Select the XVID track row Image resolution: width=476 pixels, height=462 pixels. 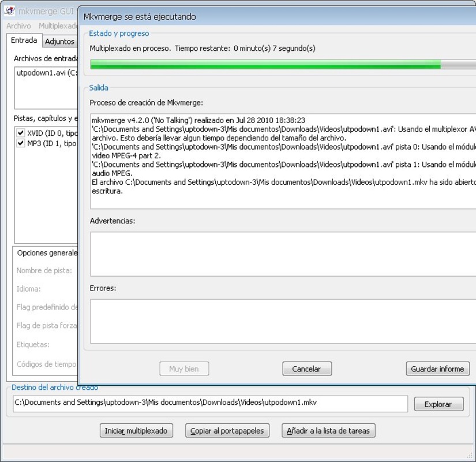[52, 133]
